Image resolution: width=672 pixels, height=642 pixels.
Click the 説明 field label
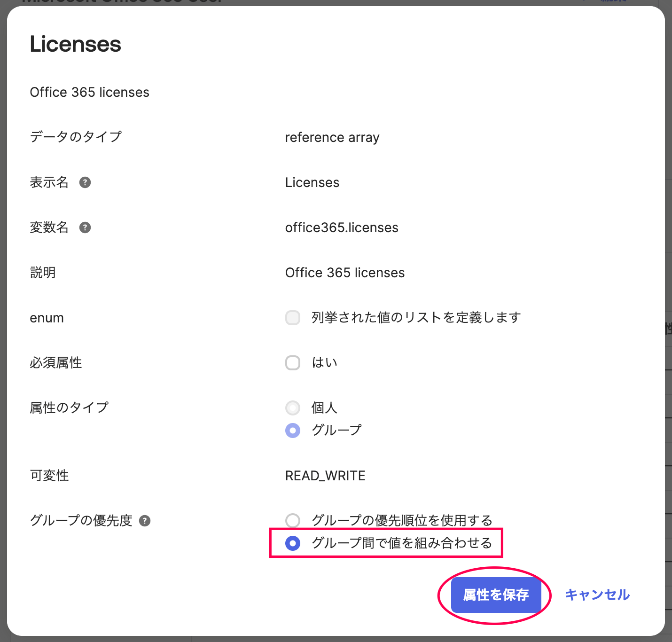pyautogui.click(x=43, y=273)
